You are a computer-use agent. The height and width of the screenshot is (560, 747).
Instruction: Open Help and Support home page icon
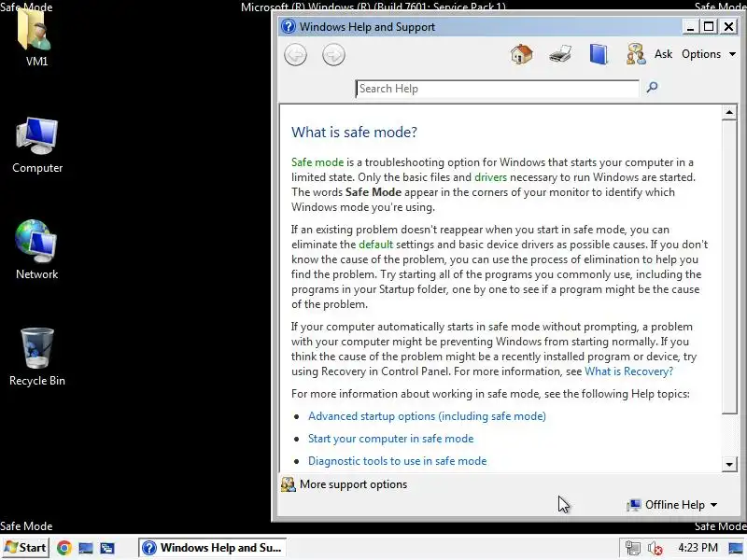point(522,54)
